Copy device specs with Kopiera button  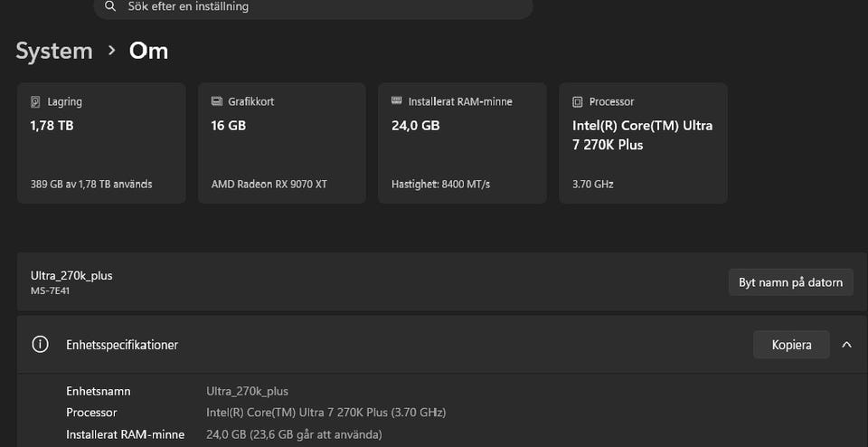coord(791,345)
